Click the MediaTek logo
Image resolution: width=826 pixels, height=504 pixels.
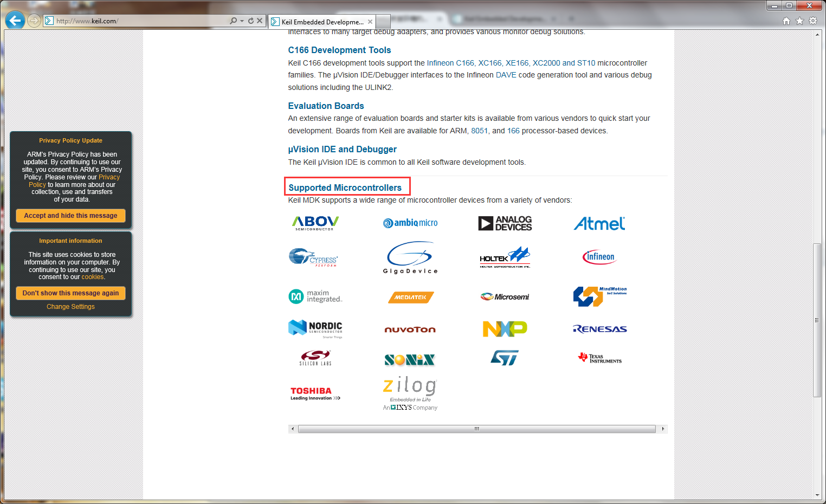pos(411,297)
